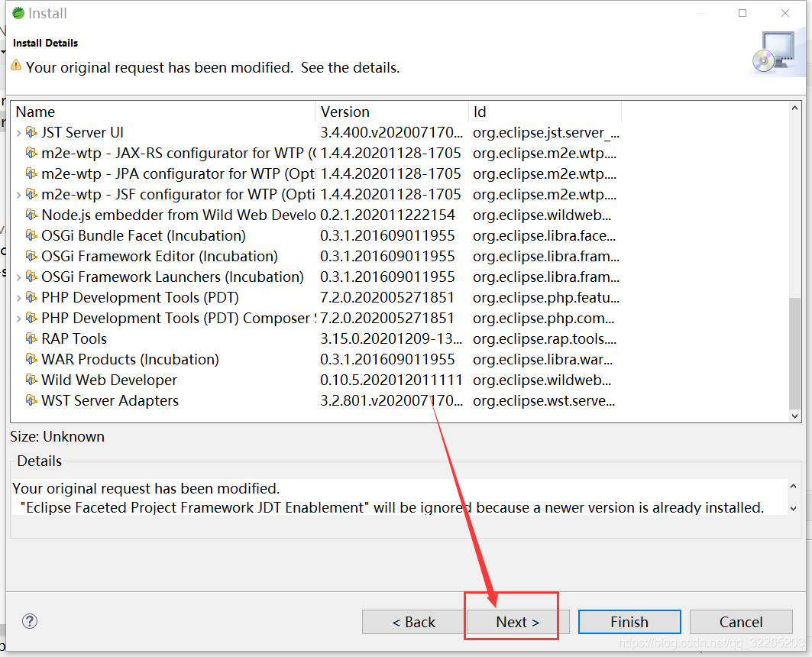This screenshot has width=812, height=657.
Task: Expand PHP Development Tools (PDT) entry
Action: click(18, 298)
